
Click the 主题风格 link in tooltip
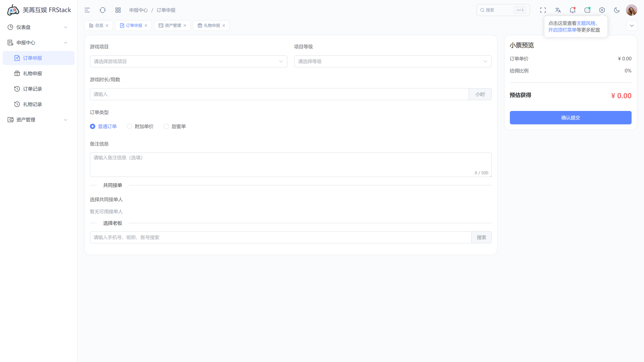pyautogui.click(x=586, y=23)
